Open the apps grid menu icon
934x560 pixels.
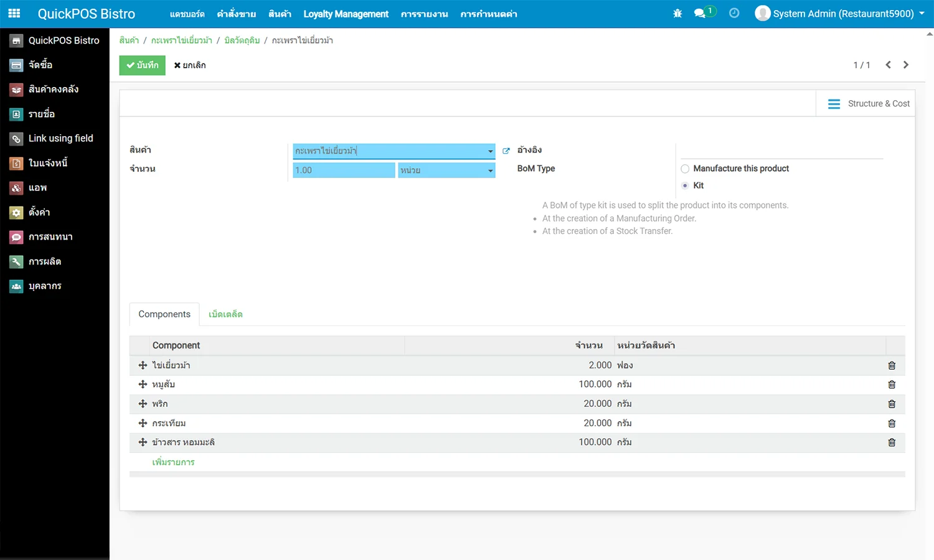click(x=14, y=14)
